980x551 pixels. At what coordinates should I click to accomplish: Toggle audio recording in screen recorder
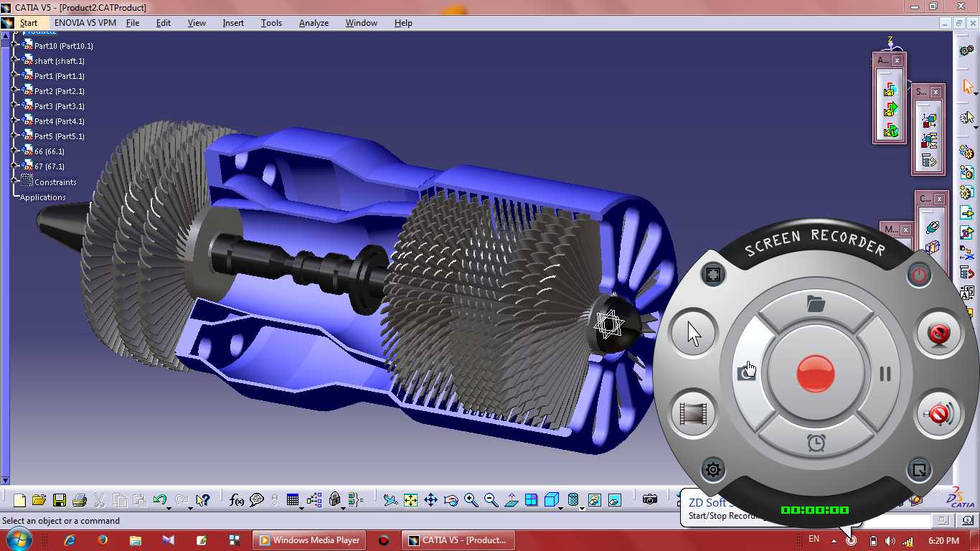938,414
